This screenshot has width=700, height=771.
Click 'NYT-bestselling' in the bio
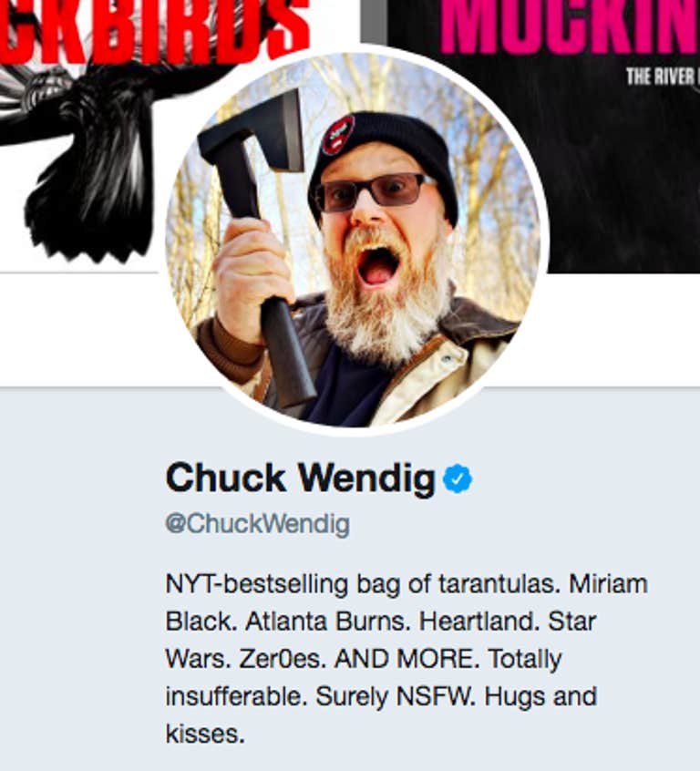coord(257,585)
